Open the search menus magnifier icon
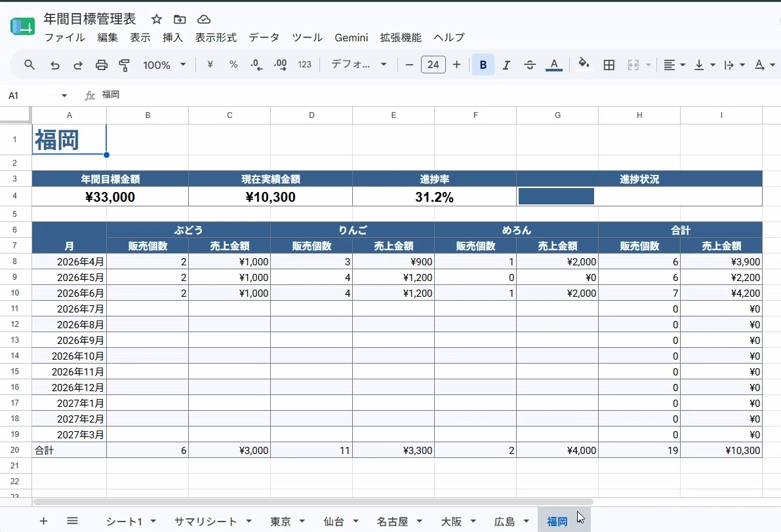Viewport: 781px width, 532px height. [x=30, y=65]
